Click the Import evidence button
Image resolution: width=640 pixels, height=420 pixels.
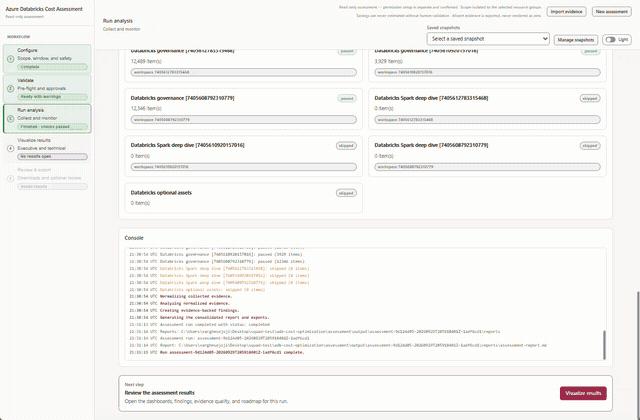tap(566, 11)
